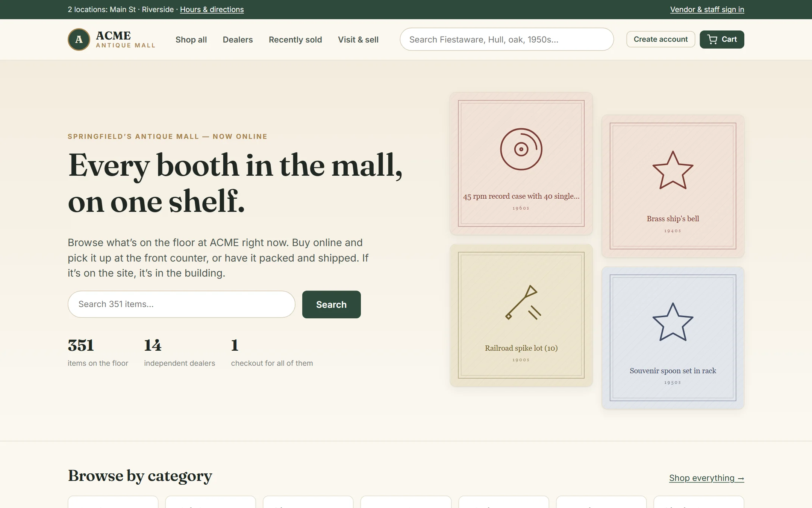Image resolution: width=812 pixels, height=508 pixels.
Task: Open the Shop all menu item
Action: [x=191, y=40]
